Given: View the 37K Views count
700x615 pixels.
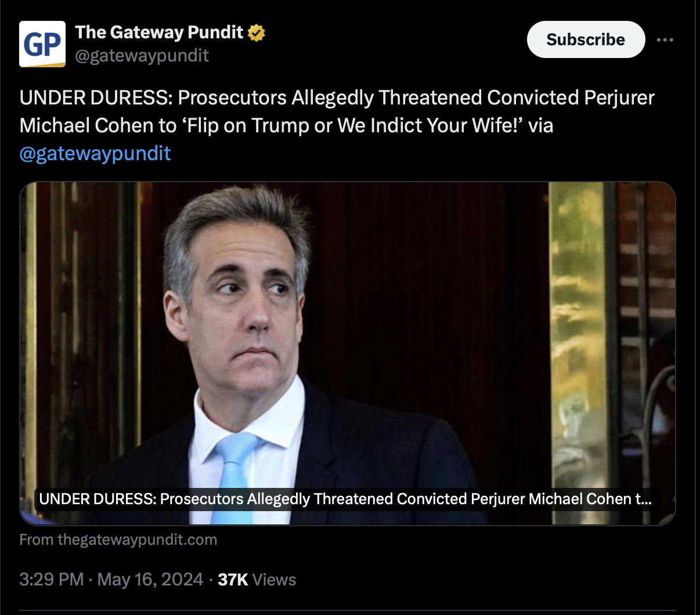Looking at the screenshot, I should [257, 580].
